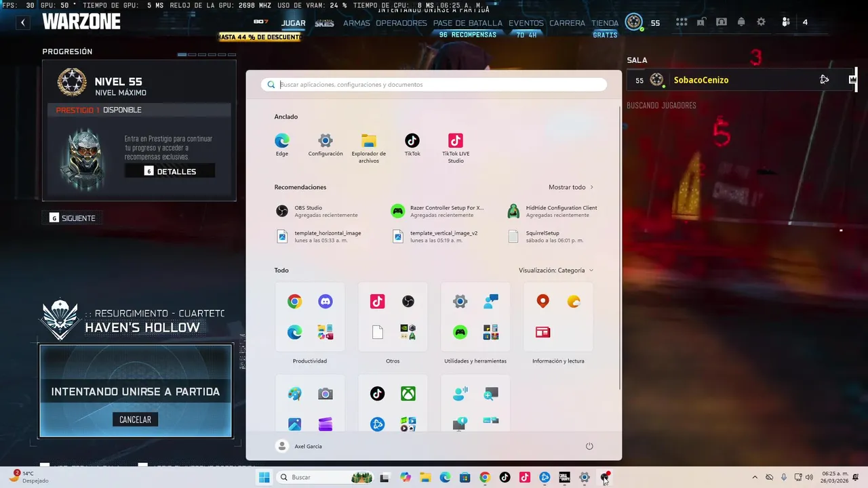The height and width of the screenshot is (488, 868).
Task: Open Razer Controller Setup recommended item
Action: point(438,211)
